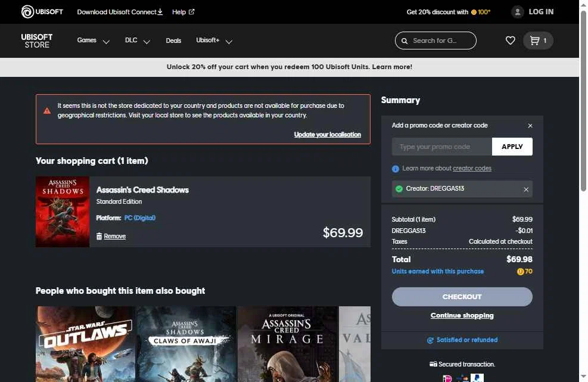The image size is (588, 382).
Task: Open the Assassin's Creed Mirage recommendation
Action: tap(288, 344)
